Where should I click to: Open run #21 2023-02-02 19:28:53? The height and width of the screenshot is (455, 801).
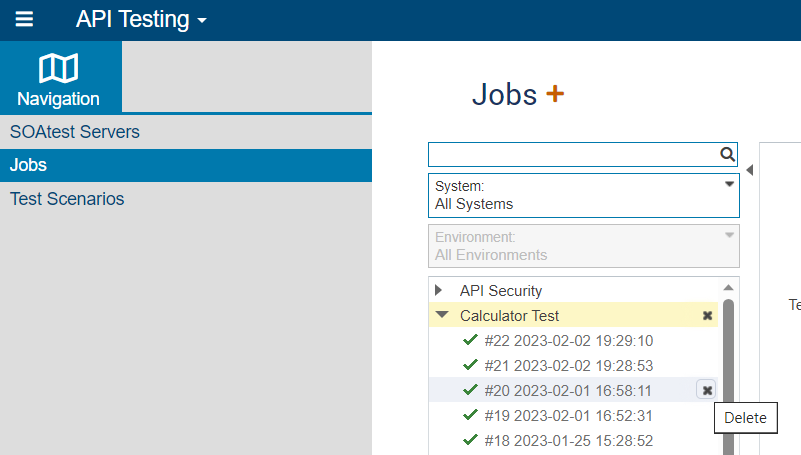click(569, 366)
